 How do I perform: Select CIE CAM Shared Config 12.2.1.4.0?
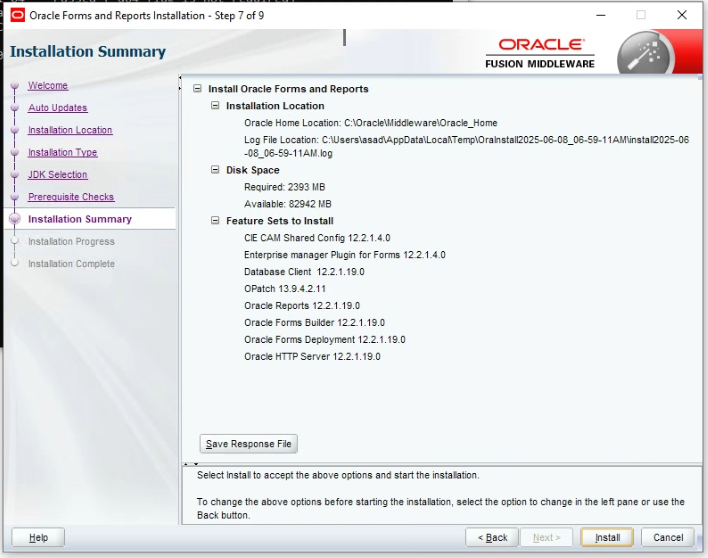click(317, 238)
